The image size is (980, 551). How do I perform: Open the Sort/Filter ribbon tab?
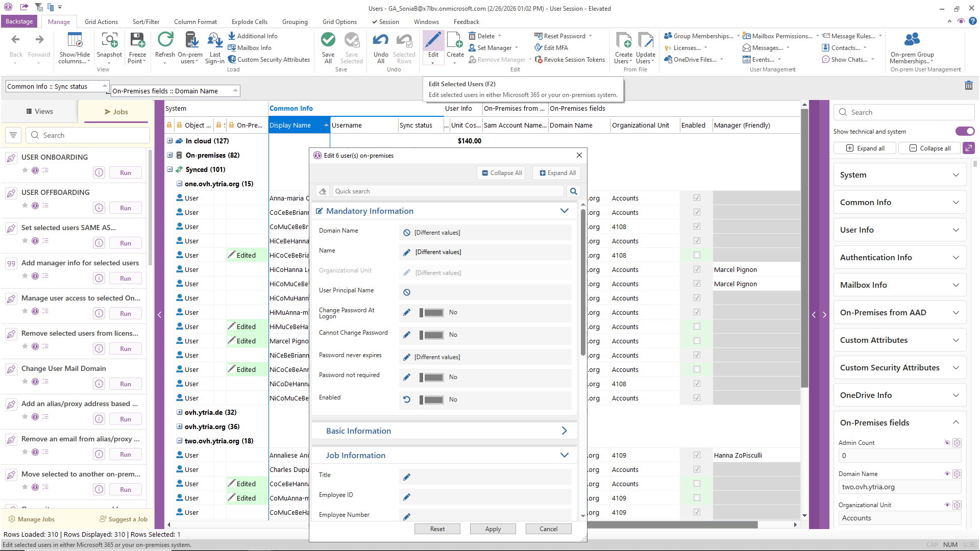pyautogui.click(x=146, y=22)
